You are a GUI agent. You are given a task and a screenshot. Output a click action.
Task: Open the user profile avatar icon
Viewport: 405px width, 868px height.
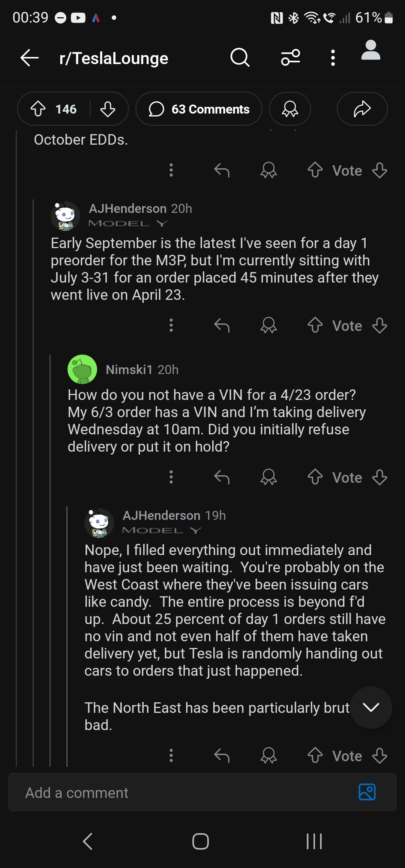point(371,50)
